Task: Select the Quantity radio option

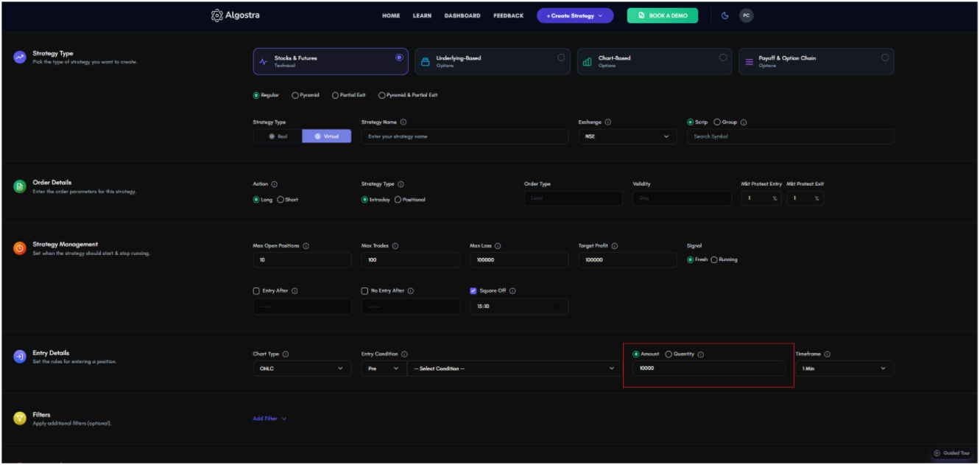Action: [x=669, y=354]
